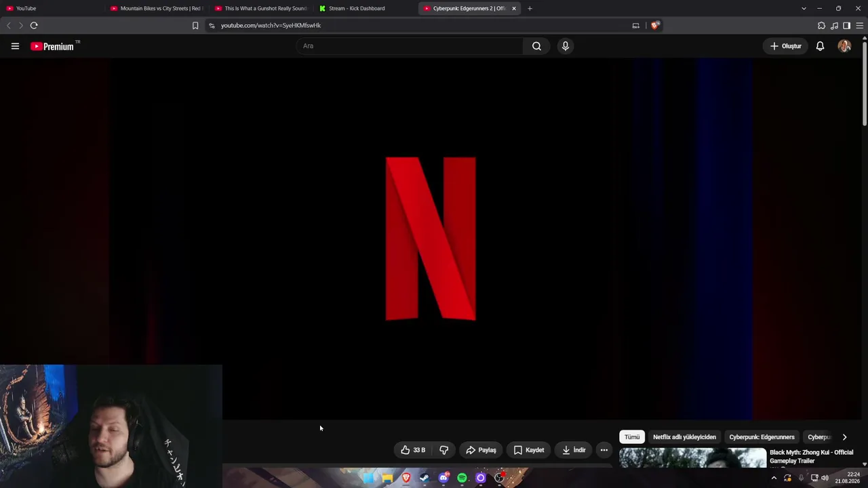The image size is (868, 488).
Task: Open YouTube notifications bell
Action: coord(820,46)
